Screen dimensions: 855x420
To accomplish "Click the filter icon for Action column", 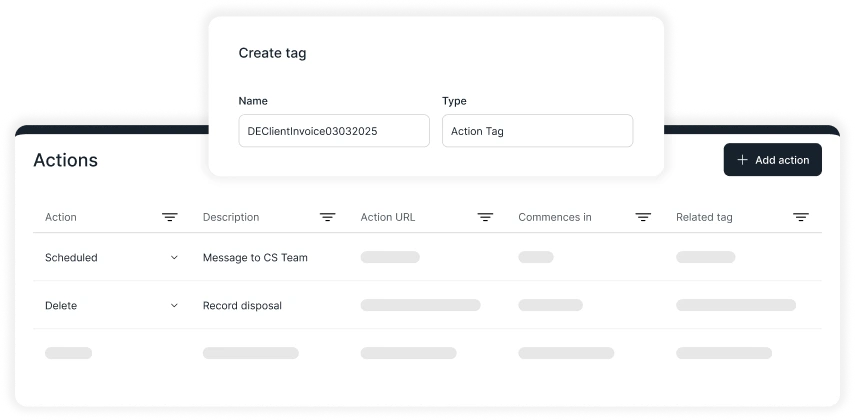I will tap(170, 217).
